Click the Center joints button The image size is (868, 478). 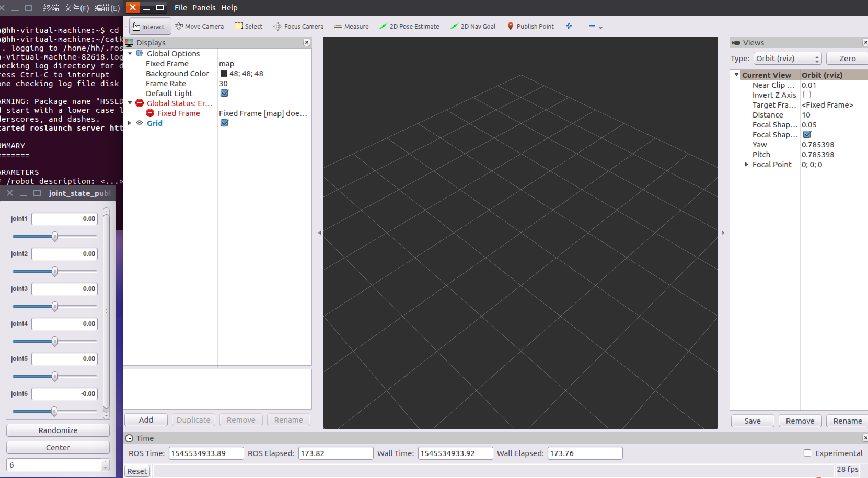pos(58,448)
